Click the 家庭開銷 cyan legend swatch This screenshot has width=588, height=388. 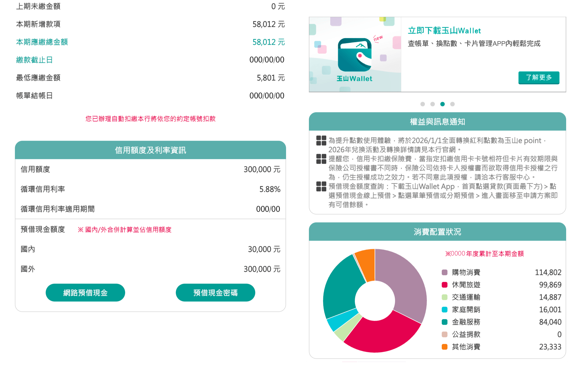[x=444, y=309]
